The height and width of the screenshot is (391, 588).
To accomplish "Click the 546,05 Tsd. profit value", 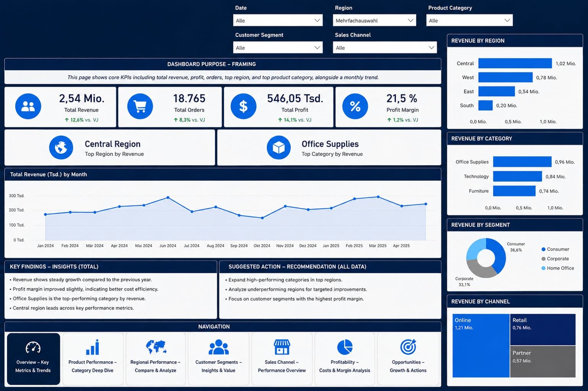I will 295,99.
